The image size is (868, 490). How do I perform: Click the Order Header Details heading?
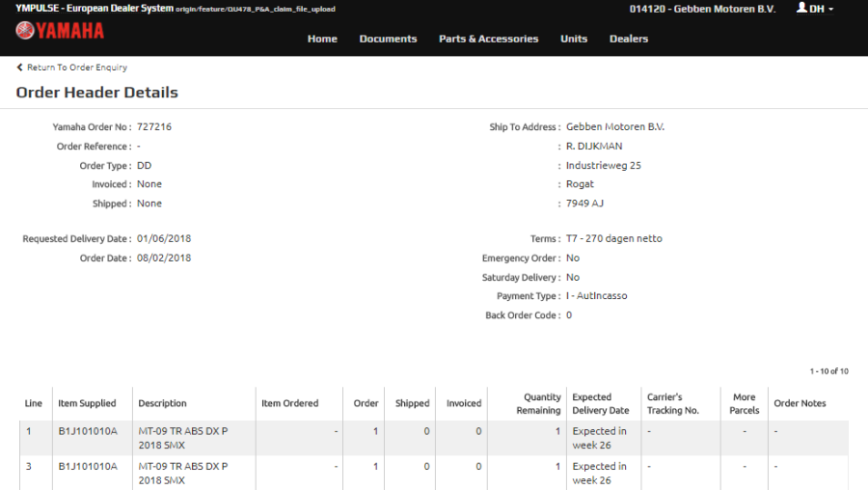click(96, 92)
